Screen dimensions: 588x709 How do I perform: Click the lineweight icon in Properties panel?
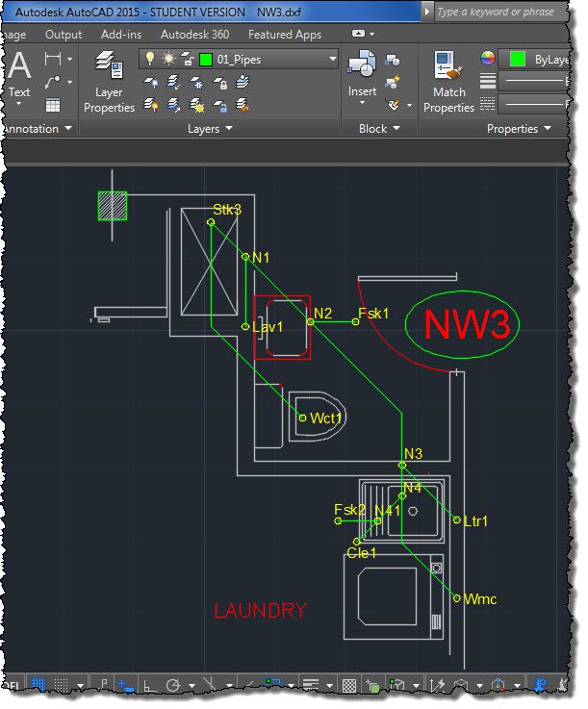click(x=487, y=82)
